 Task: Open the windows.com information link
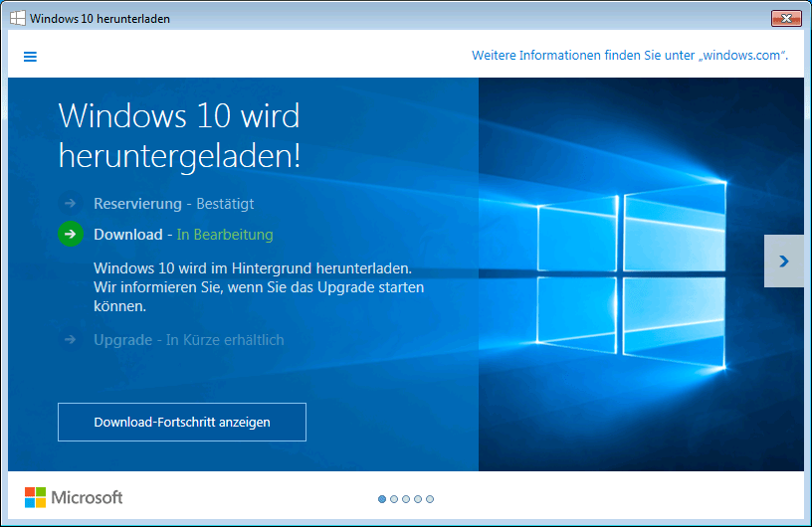coord(630,56)
